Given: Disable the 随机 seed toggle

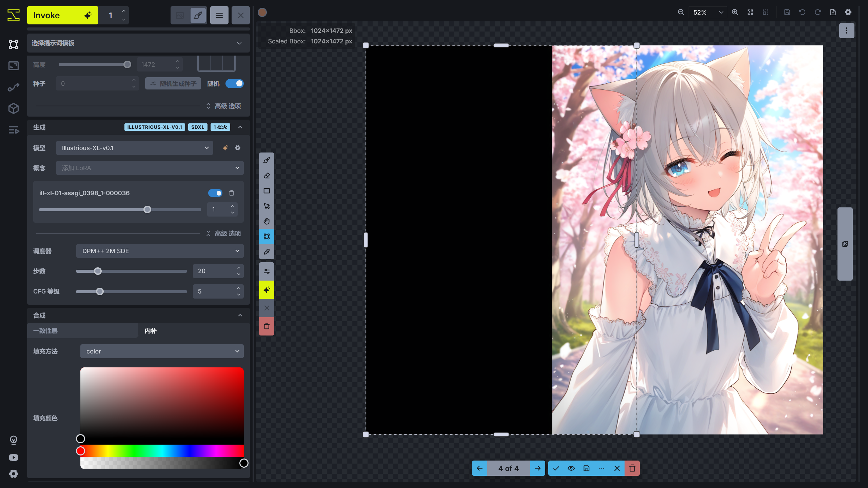Looking at the screenshot, I should tap(235, 83).
